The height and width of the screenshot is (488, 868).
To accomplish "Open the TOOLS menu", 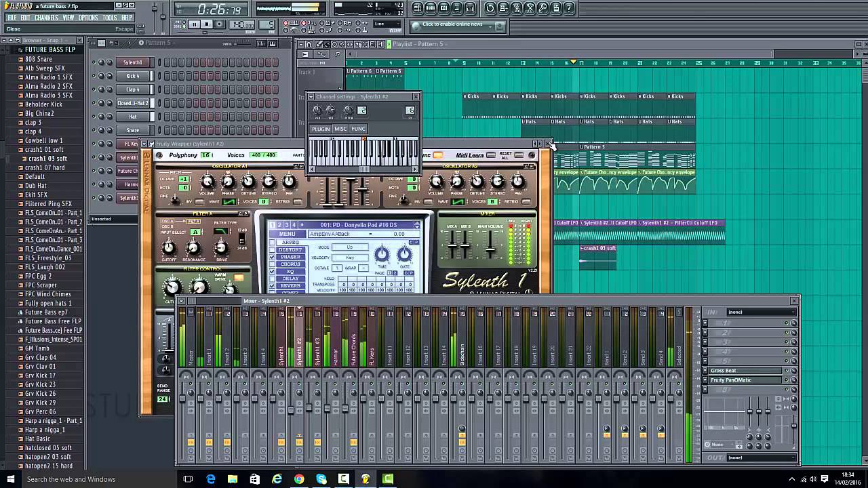I will tap(110, 18).
